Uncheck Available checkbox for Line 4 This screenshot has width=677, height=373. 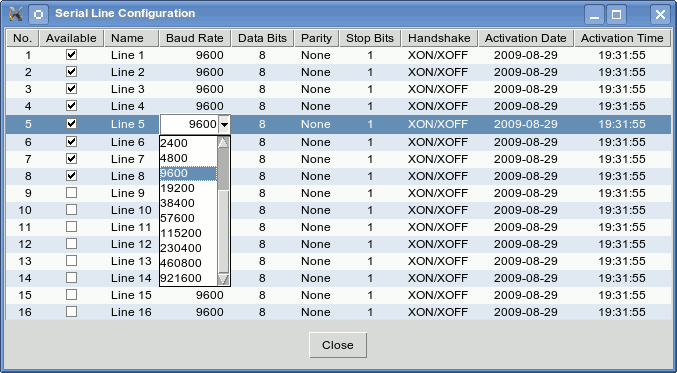[x=72, y=105]
